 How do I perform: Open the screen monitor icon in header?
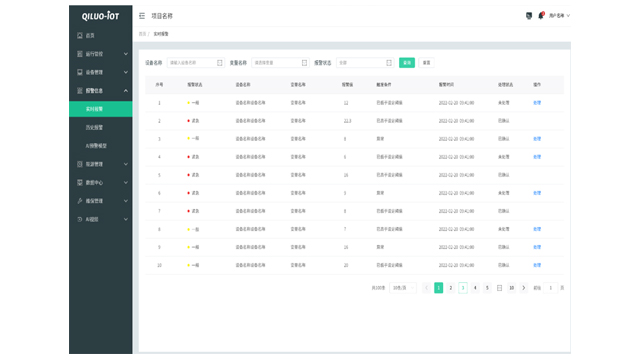(x=529, y=16)
